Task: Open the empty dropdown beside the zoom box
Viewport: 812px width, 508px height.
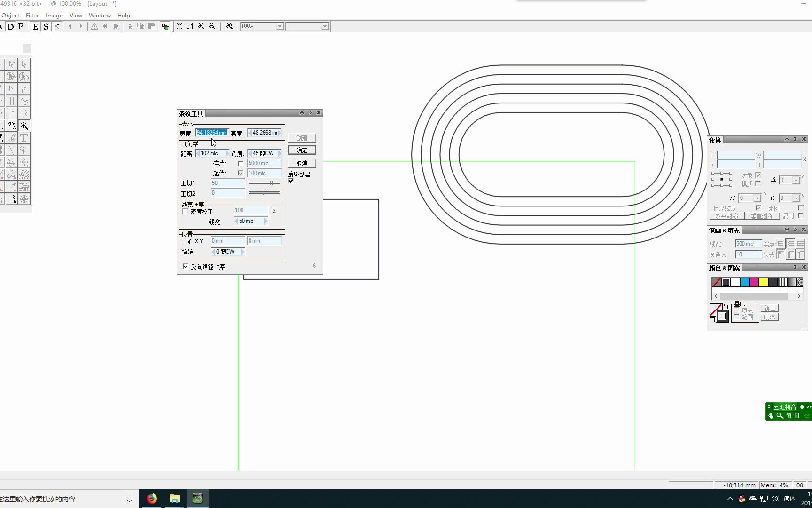Action: 325,26
